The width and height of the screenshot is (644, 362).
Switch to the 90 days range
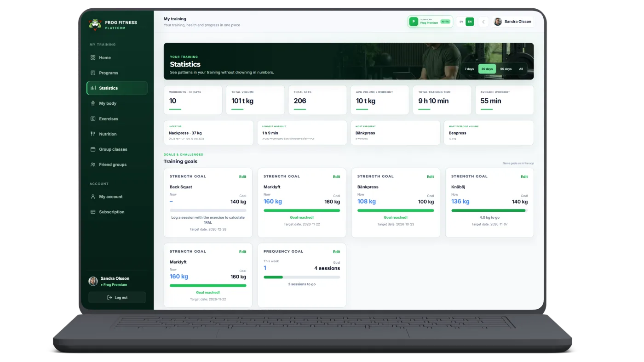click(x=506, y=69)
